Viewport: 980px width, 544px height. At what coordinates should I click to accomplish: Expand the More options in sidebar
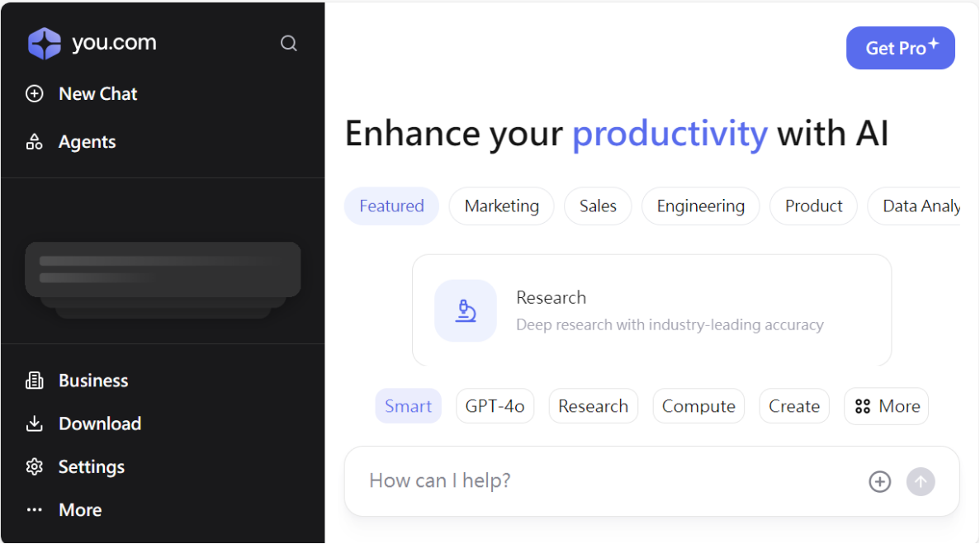coord(64,510)
